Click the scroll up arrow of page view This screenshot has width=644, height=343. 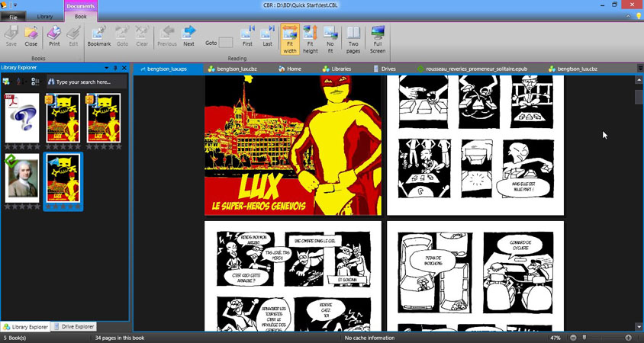pyautogui.click(x=639, y=80)
